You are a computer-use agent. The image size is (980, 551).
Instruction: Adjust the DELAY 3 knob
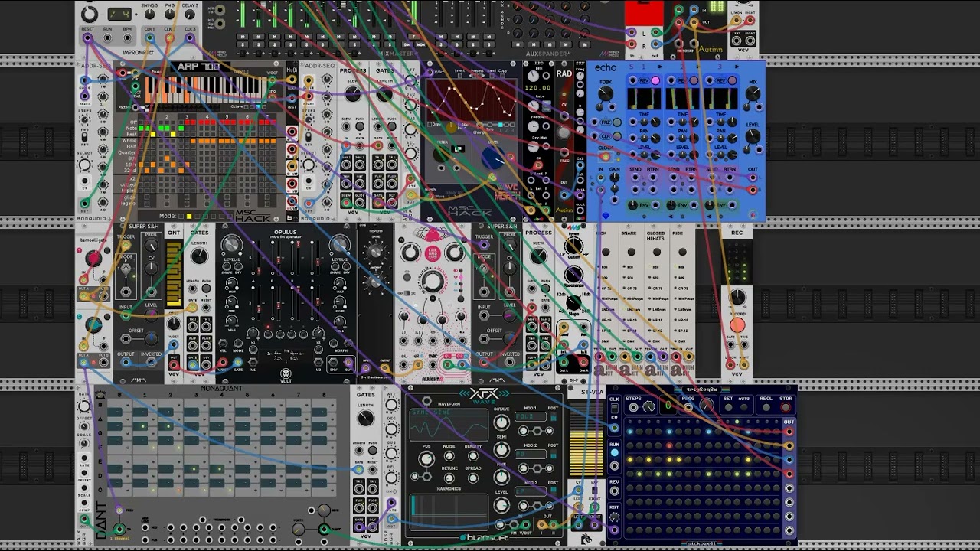[x=190, y=16]
